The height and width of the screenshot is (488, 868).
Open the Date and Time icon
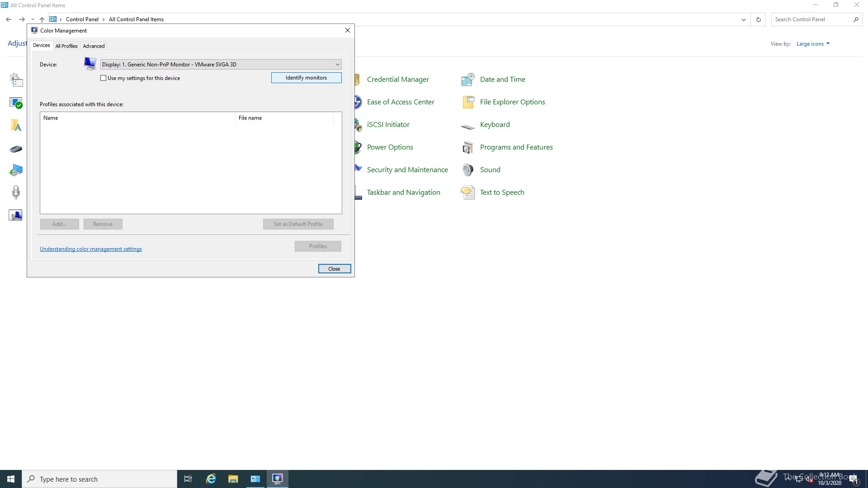click(467, 80)
